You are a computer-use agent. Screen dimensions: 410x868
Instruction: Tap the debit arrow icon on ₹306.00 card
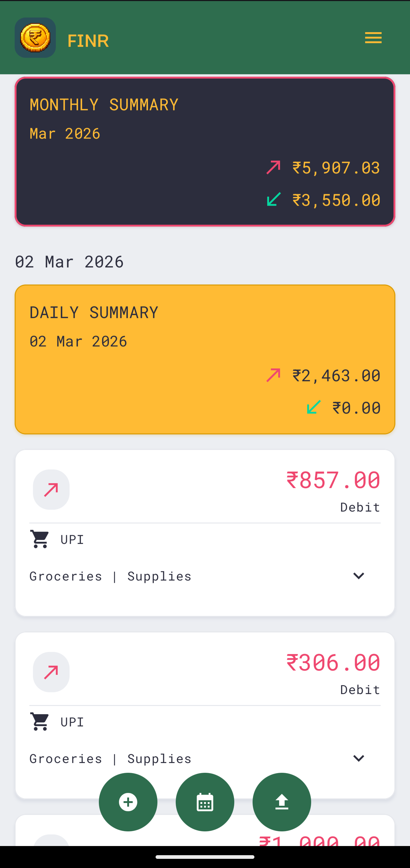coord(51,672)
